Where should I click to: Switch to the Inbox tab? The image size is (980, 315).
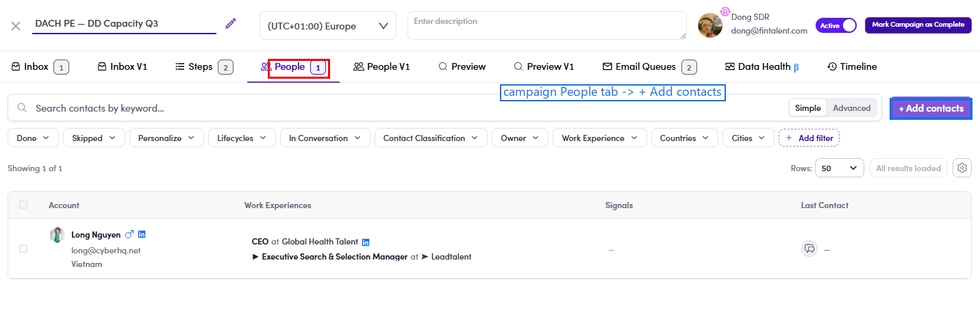coord(40,67)
